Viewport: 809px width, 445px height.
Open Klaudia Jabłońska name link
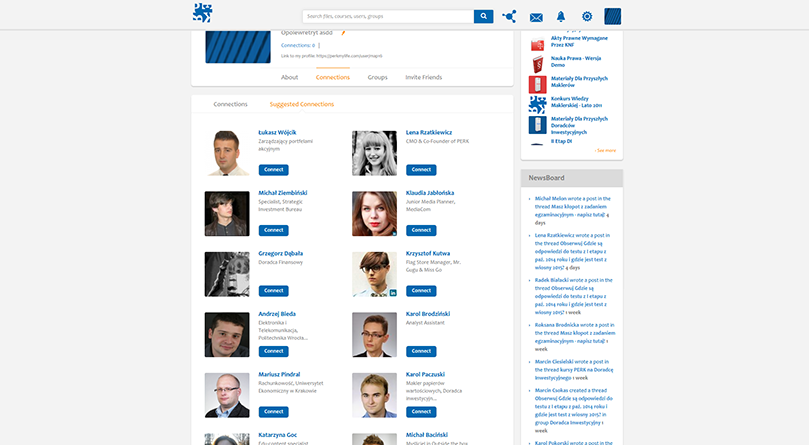430,193
